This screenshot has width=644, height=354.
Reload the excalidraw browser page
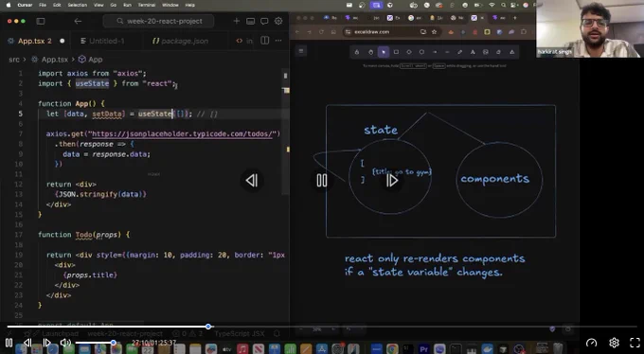[321, 32]
